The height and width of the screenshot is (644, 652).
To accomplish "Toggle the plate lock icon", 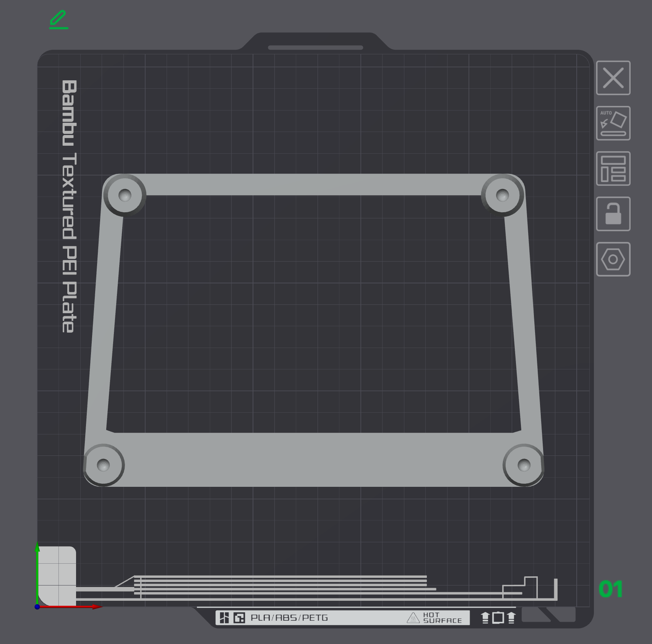I will click(x=613, y=214).
